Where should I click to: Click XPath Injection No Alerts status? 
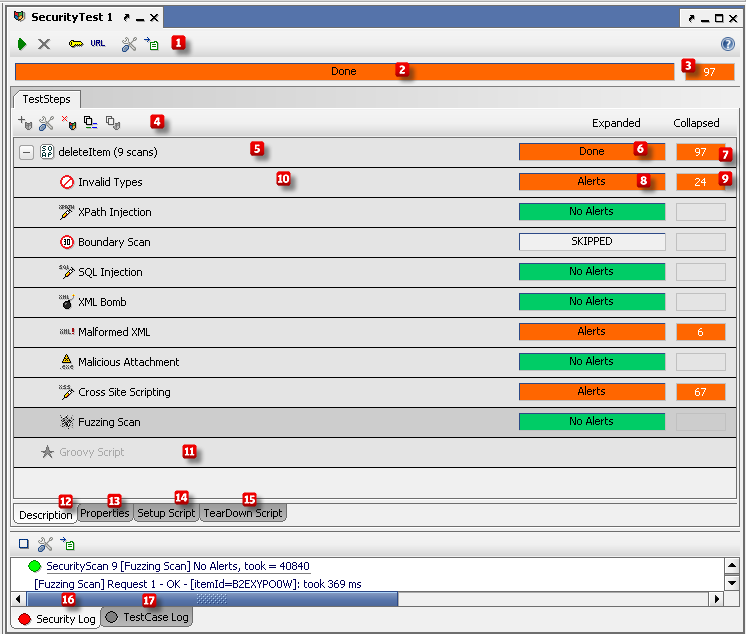592,211
